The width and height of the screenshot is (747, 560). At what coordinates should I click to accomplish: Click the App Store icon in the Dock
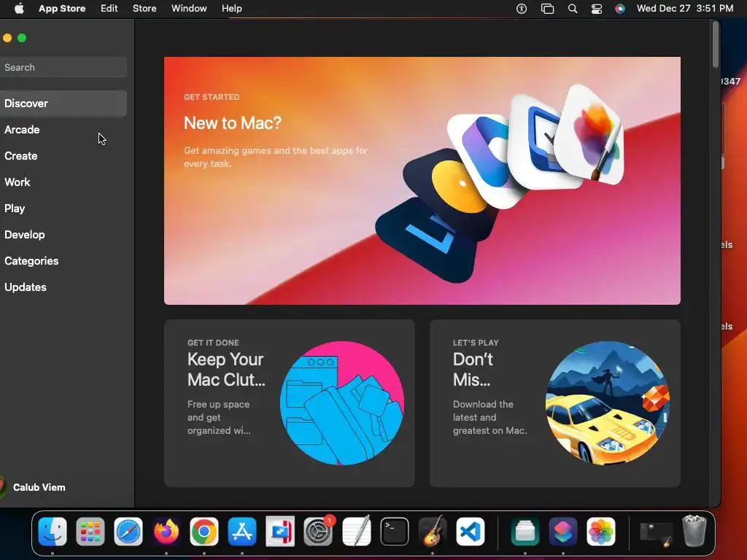pos(242,532)
